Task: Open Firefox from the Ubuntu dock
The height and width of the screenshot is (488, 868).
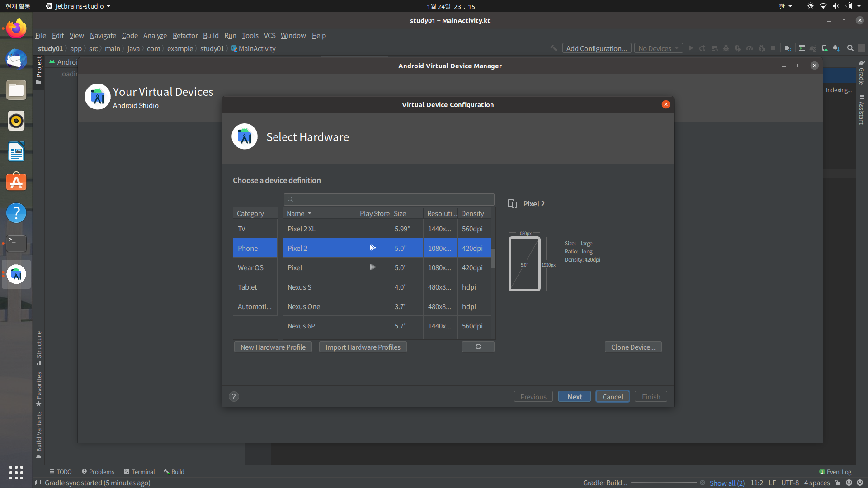Action: (x=16, y=28)
